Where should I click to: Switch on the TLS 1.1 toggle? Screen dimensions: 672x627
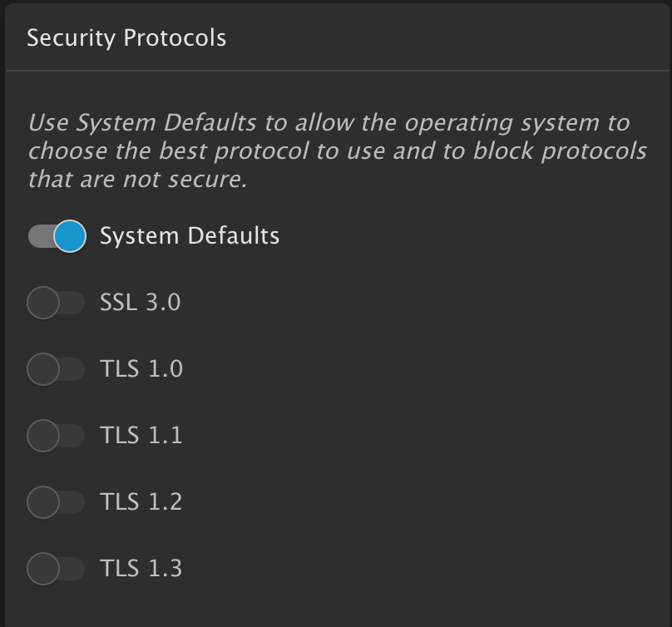click(x=56, y=436)
